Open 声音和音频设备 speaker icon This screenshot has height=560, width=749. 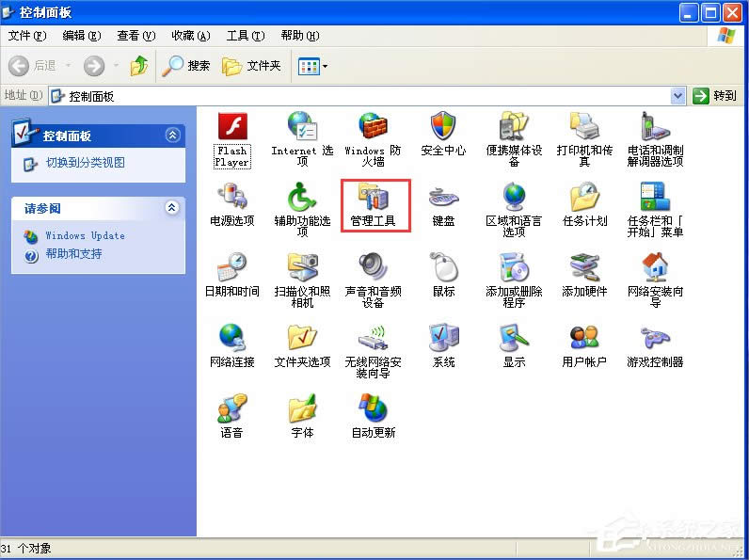coord(373,268)
